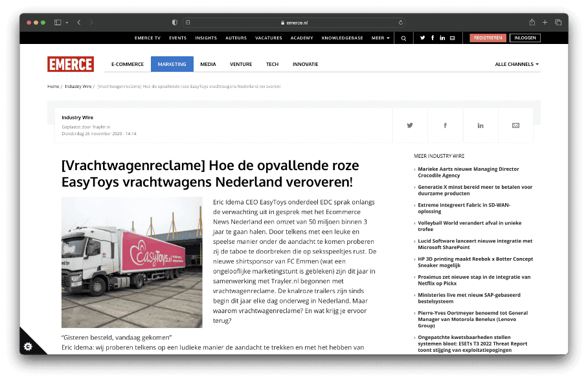
Task: Go back with the back arrow
Action: coord(79,23)
